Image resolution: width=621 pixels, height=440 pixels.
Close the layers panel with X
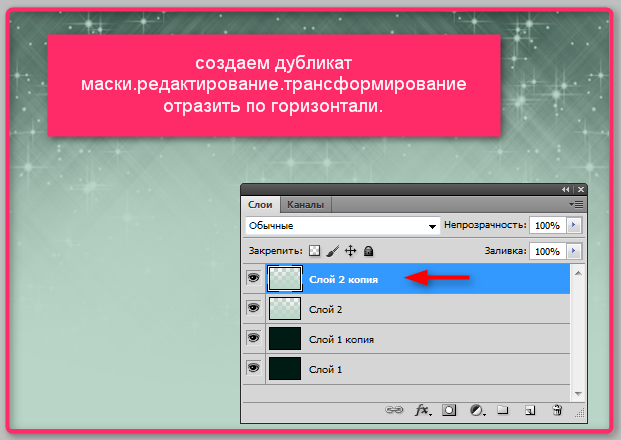(x=581, y=190)
